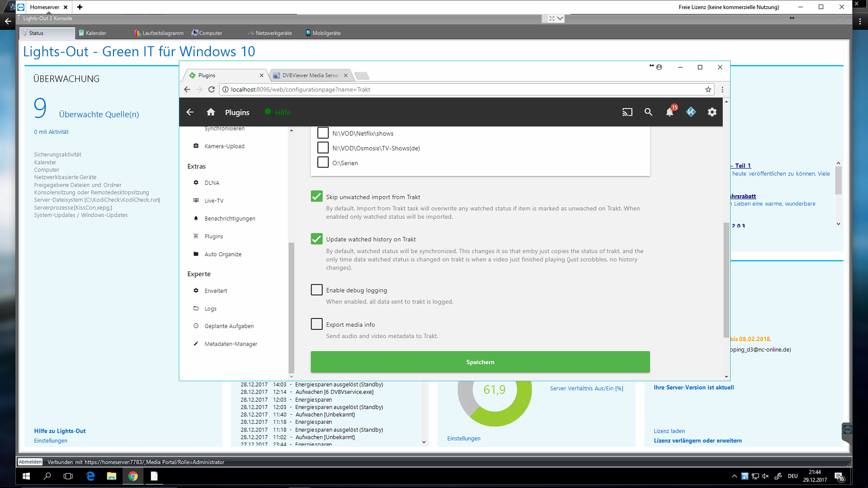Click the Kodi diamond icon in header
868x488 pixels.
click(x=691, y=112)
